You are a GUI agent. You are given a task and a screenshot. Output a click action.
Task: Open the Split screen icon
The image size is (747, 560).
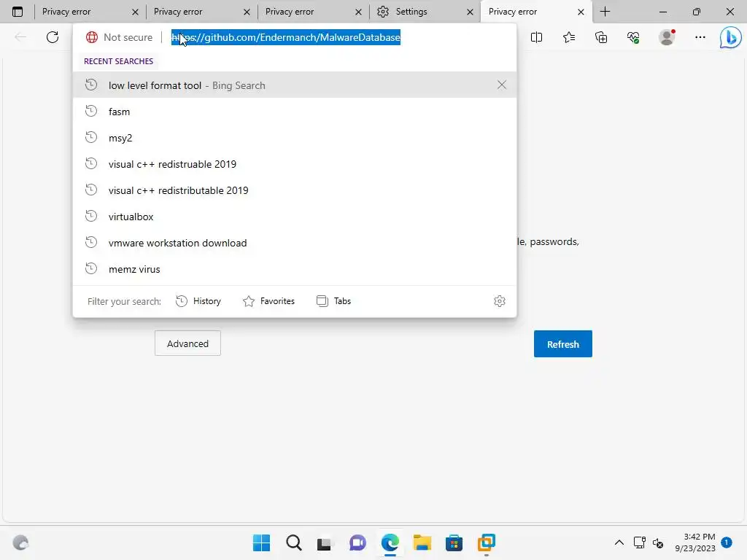coord(536,37)
